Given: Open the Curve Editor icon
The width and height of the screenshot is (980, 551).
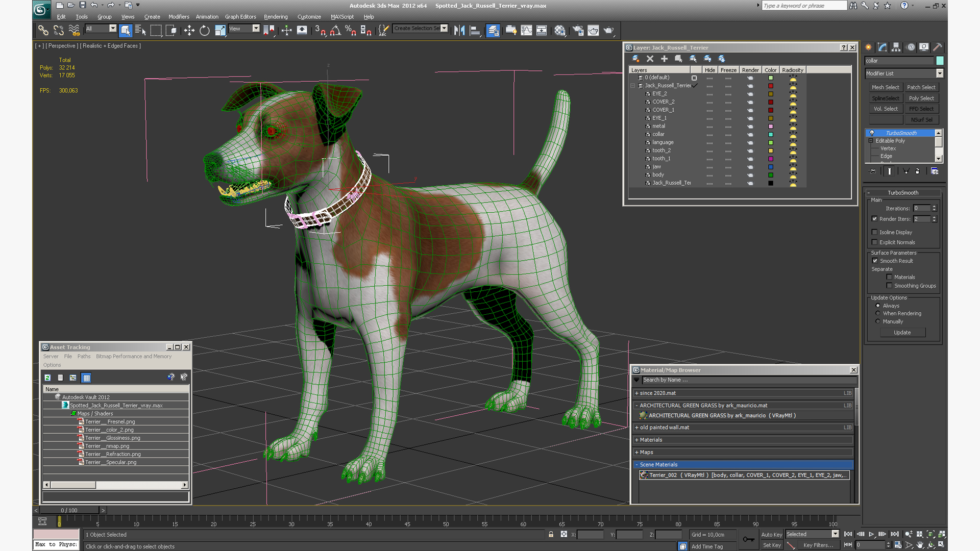Looking at the screenshot, I should 526,31.
